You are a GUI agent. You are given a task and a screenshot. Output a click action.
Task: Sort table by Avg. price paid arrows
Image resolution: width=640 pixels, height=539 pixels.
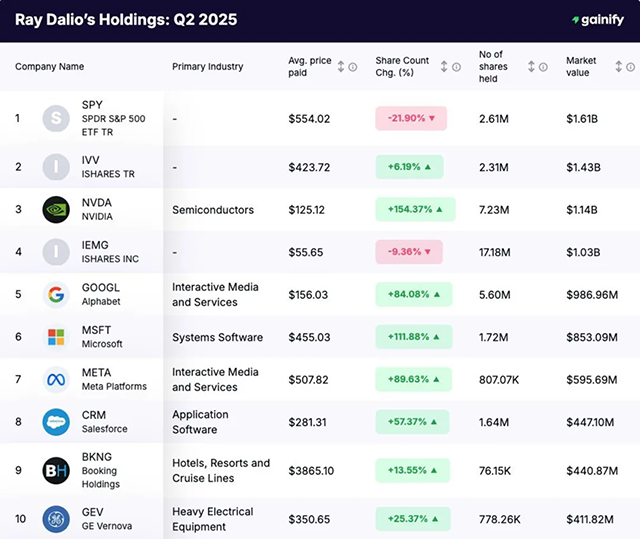coord(341,67)
